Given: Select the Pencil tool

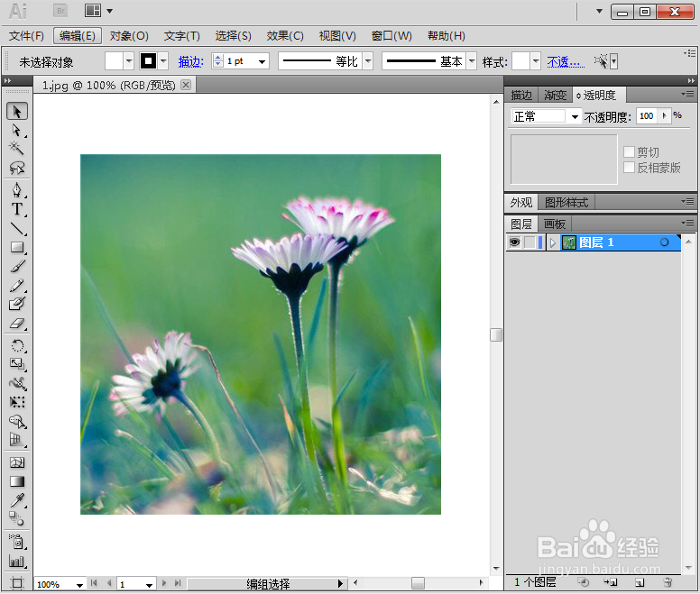Looking at the screenshot, I should (x=17, y=286).
